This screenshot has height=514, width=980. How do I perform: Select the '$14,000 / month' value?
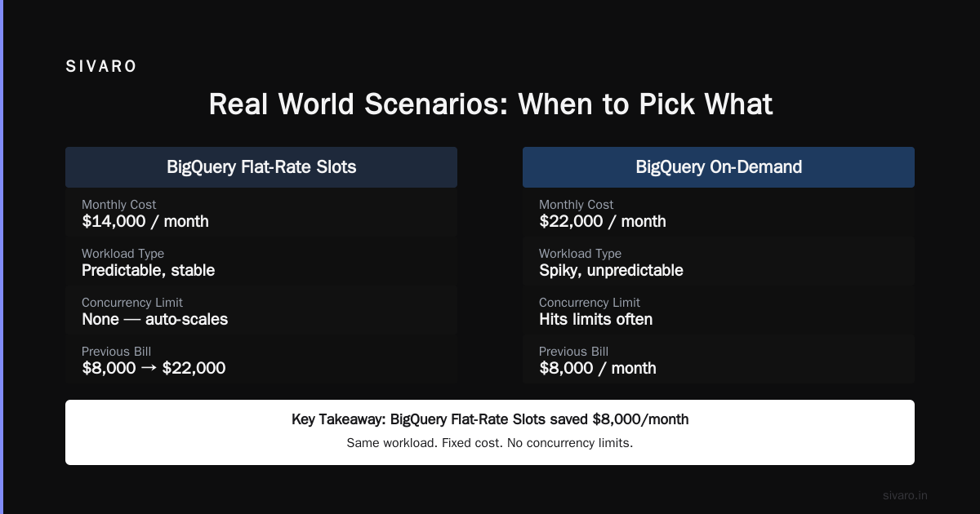145,221
